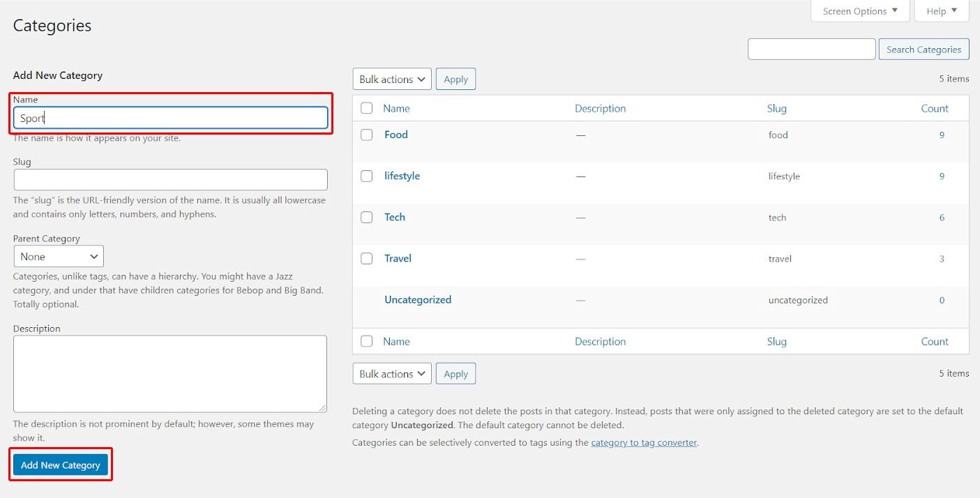Check the Food category checkbox
The image size is (980, 498).
(x=366, y=135)
